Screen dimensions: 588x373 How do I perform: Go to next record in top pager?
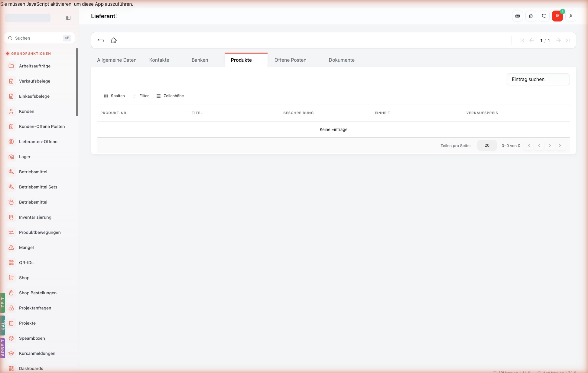559,40
